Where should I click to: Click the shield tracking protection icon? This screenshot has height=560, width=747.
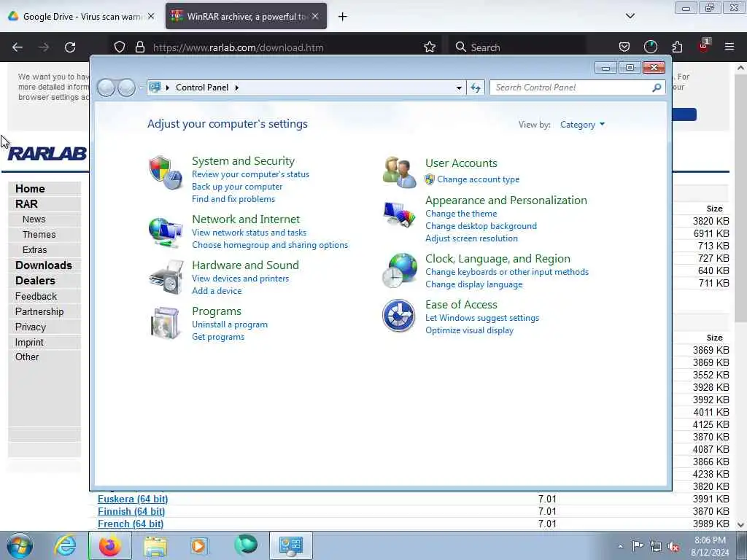click(x=120, y=47)
